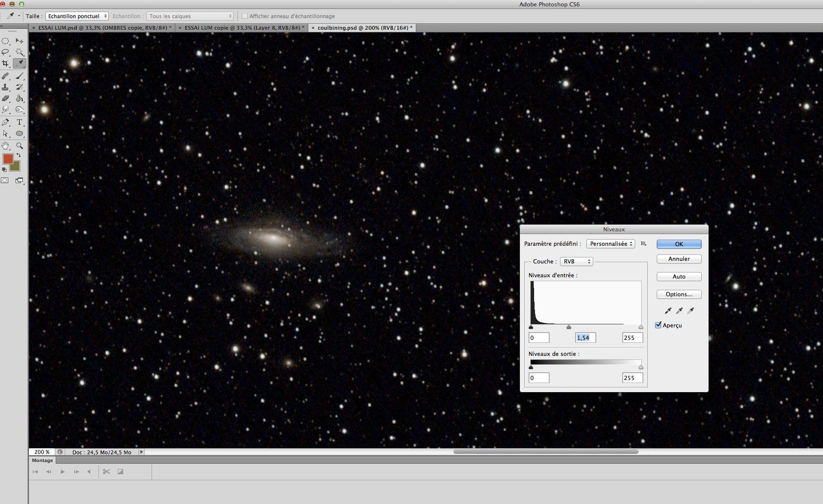This screenshot has width=823, height=504.
Task: Click the horizontal scrollbar of the canvas
Action: pos(546,452)
